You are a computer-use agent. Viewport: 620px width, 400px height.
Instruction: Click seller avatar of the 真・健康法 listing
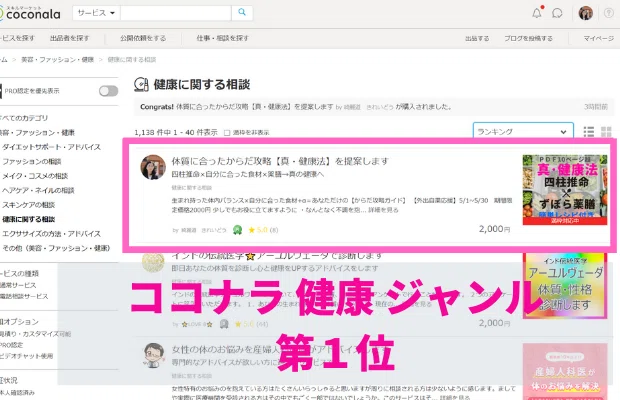[153, 167]
